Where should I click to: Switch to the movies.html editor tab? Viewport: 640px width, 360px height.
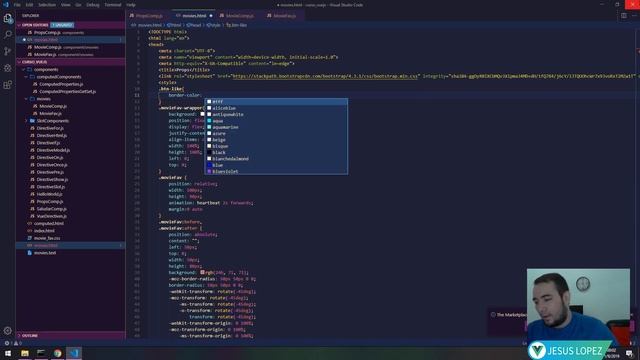click(194, 16)
